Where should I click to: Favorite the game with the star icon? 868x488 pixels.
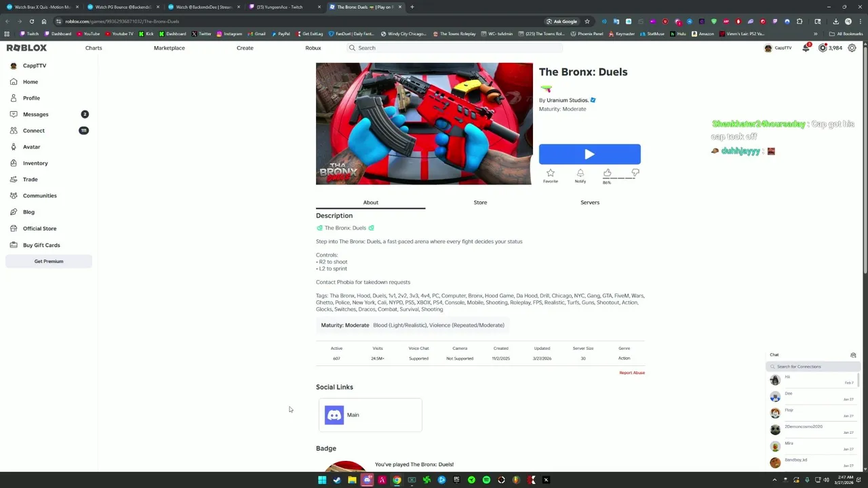coord(550,176)
